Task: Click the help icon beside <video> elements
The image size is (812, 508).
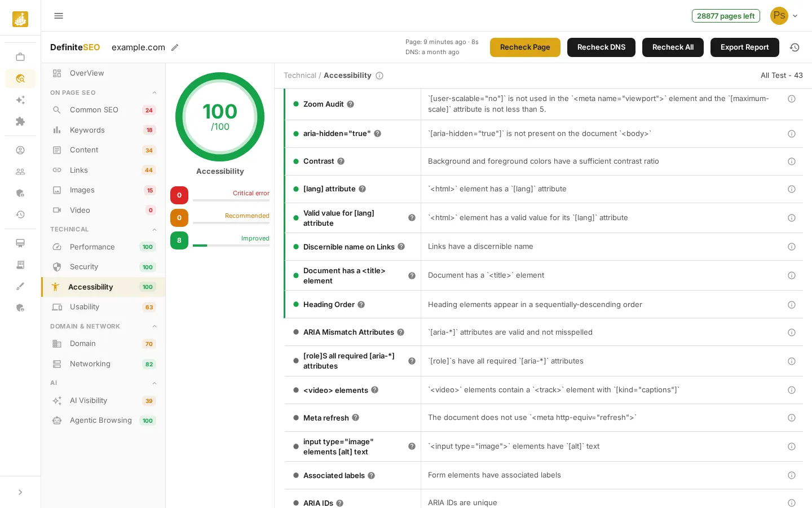Action: point(374,390)
